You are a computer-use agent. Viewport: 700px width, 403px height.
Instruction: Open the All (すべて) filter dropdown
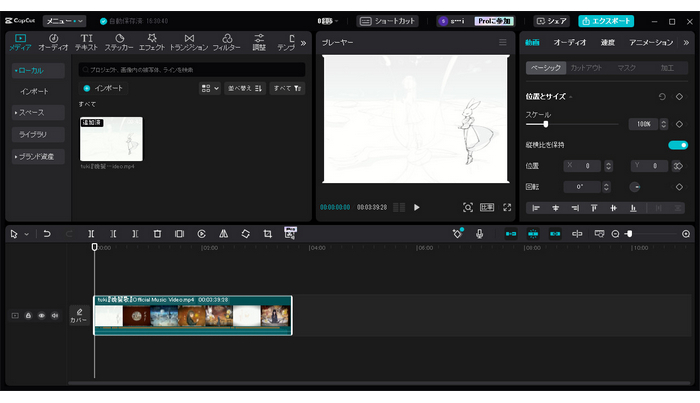click(287, 88)
